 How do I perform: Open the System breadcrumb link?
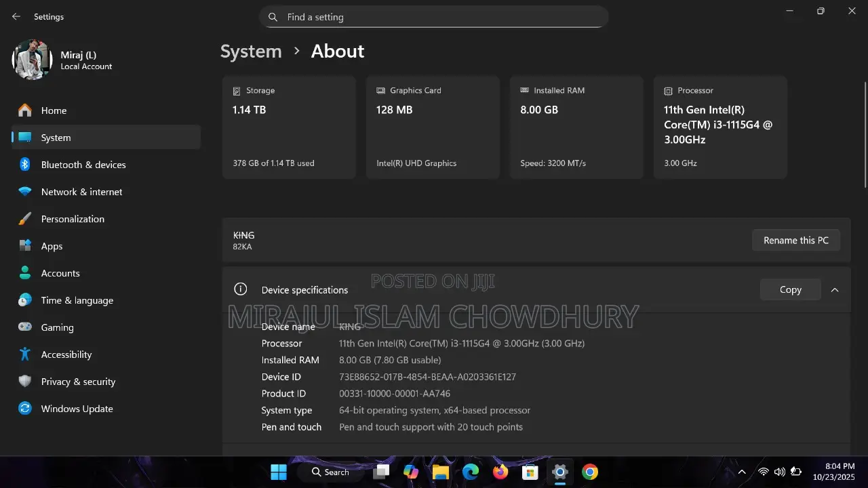(x=251, y=51)
